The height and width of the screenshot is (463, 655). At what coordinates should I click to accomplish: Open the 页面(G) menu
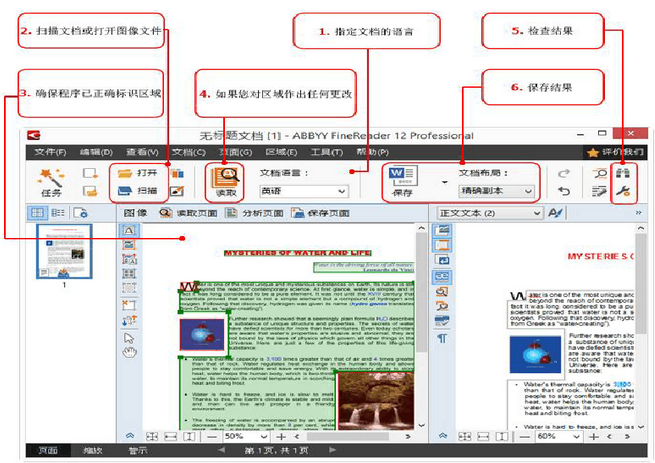click(x=236, y=152)
